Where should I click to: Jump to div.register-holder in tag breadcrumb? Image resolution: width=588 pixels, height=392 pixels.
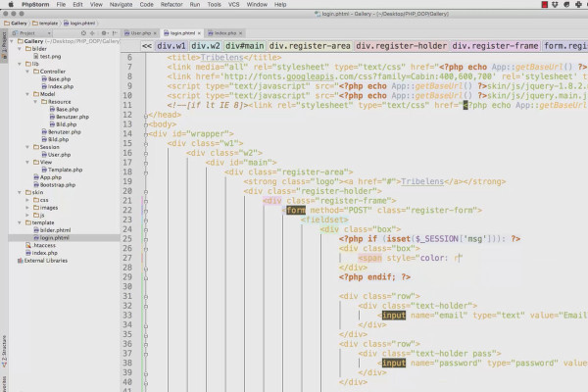(401, 46)
